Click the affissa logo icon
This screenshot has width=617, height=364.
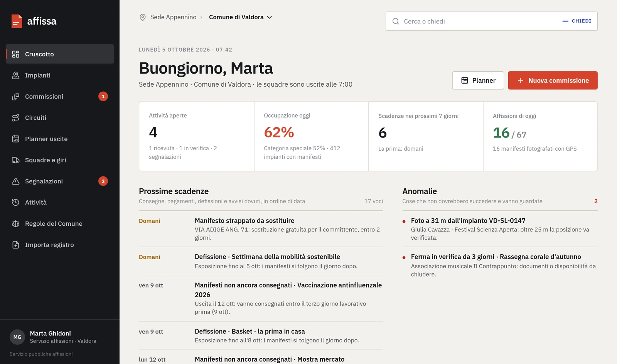click(x=17, y=21)
